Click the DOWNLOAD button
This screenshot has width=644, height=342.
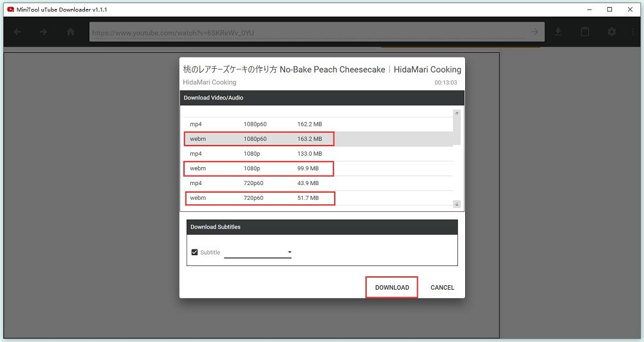392,288
